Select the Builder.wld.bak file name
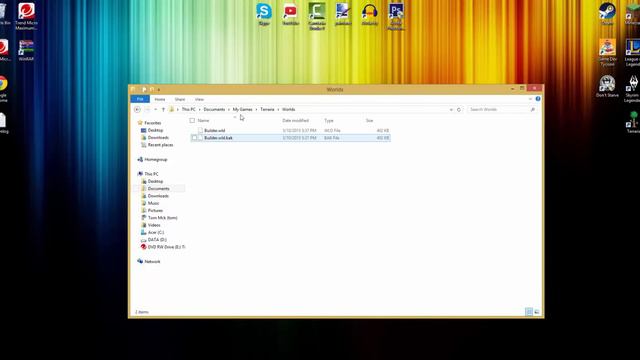This screenshot has width=640, height=360. tap(218, 138)
